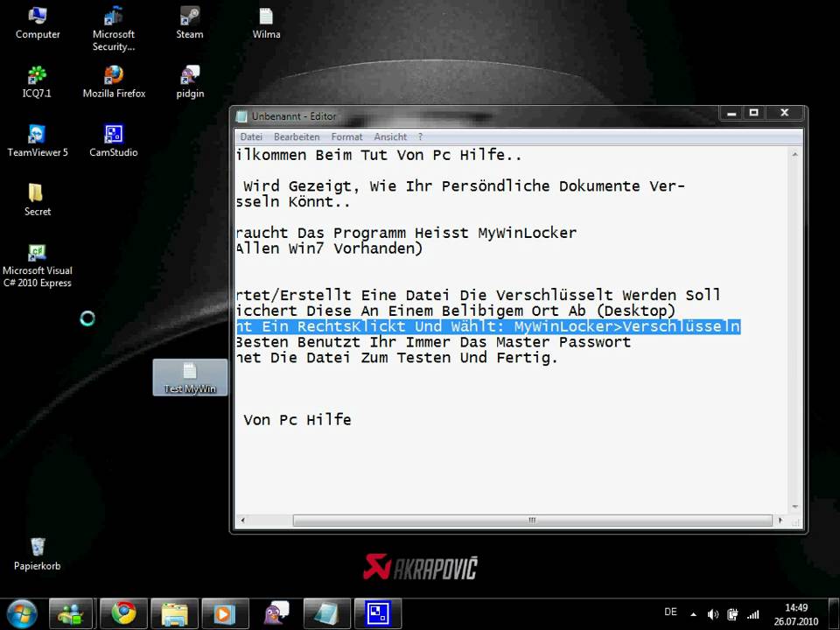Open the Datei menu in Editor
This screenshot has height=630, width=840.
(x=251, y=136)
